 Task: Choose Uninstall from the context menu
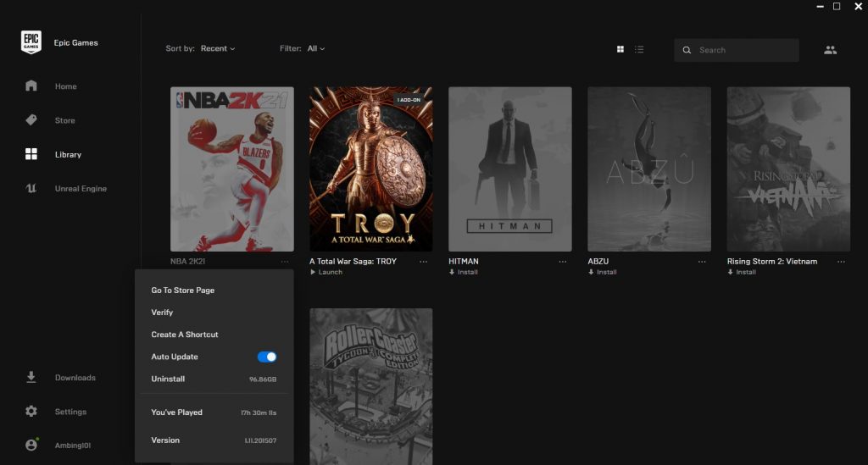(168, 379)
